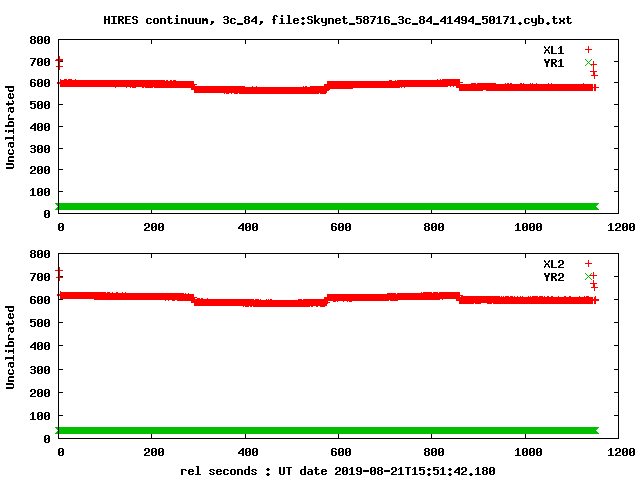Select the XL1 legend label
The height and width of the screenshot is (480, 640).
click(553, 50)
